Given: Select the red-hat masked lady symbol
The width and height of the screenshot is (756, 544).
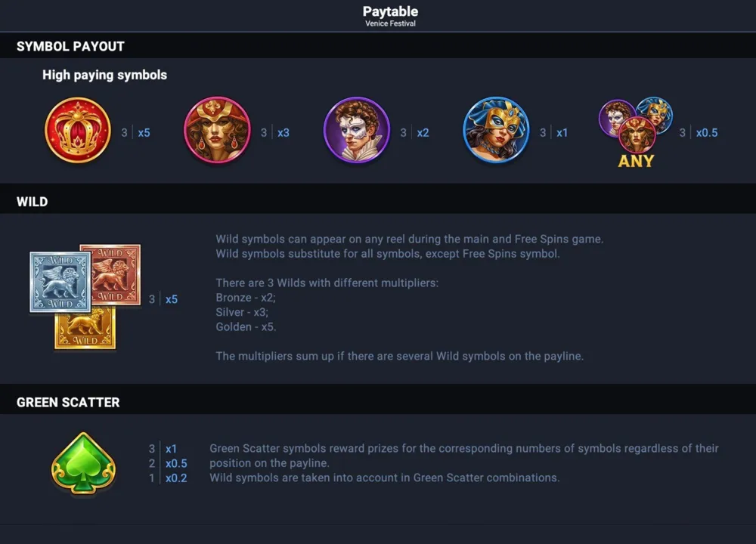Looking at the screenshot, I should click(217, 130).
